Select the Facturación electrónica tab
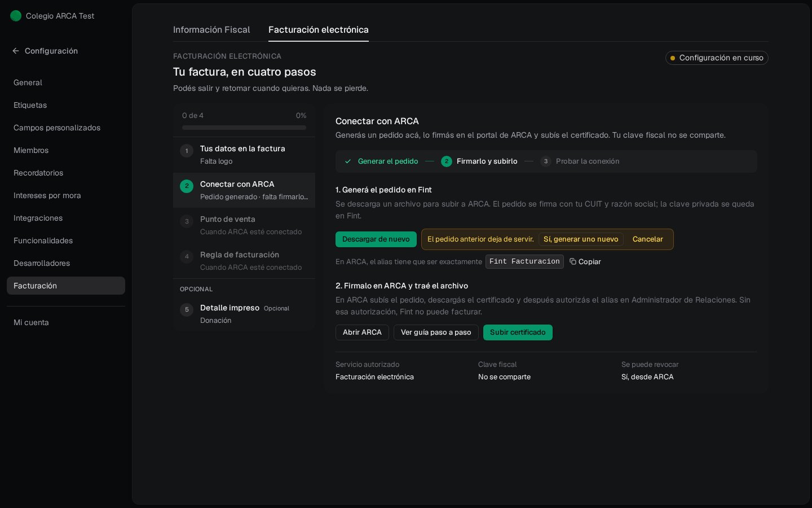 (x=319, y=29)
